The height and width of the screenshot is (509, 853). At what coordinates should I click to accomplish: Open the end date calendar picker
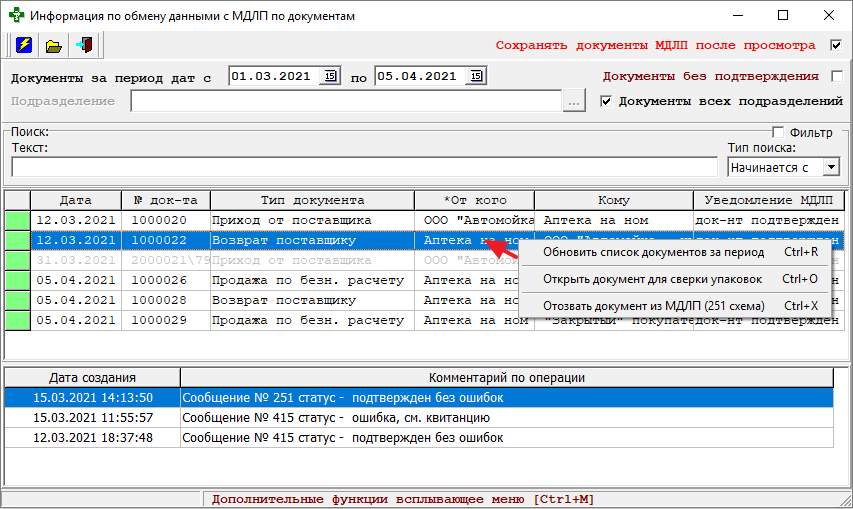click(x=476, y=76)
